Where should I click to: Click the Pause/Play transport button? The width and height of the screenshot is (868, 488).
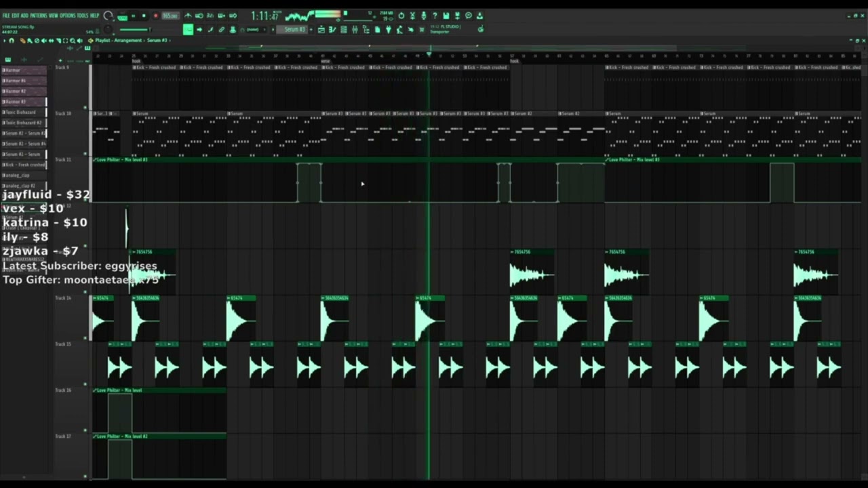pos(133,16)
